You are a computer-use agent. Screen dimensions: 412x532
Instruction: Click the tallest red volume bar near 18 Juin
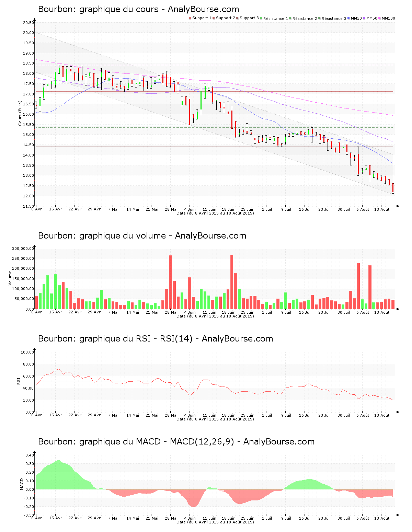(232, 281)
